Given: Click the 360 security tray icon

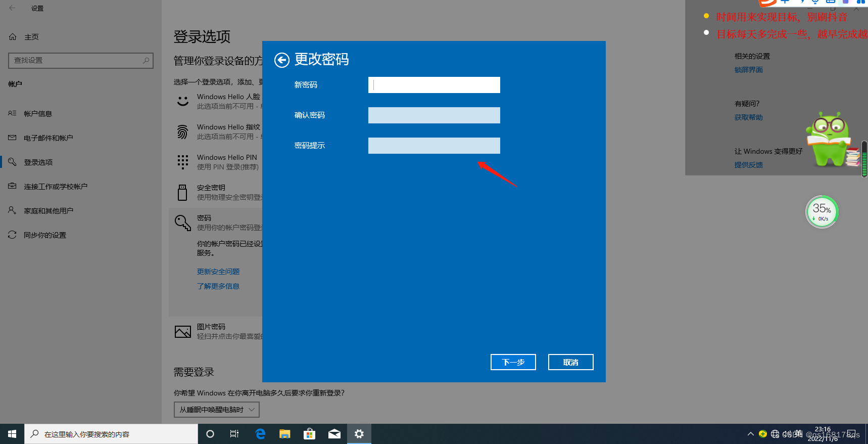Looking at the screenshot, I should click(x=763, y=434).
